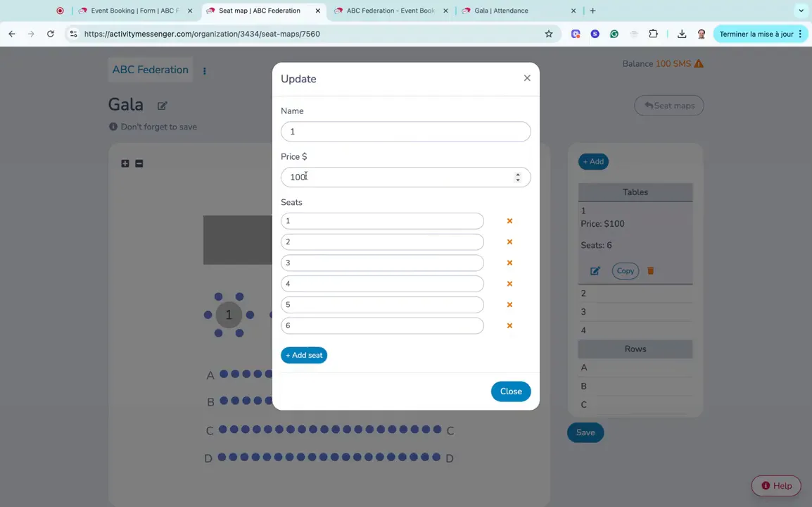
Task: Click the zoom-out icon on the seat map
Action: 139,163
